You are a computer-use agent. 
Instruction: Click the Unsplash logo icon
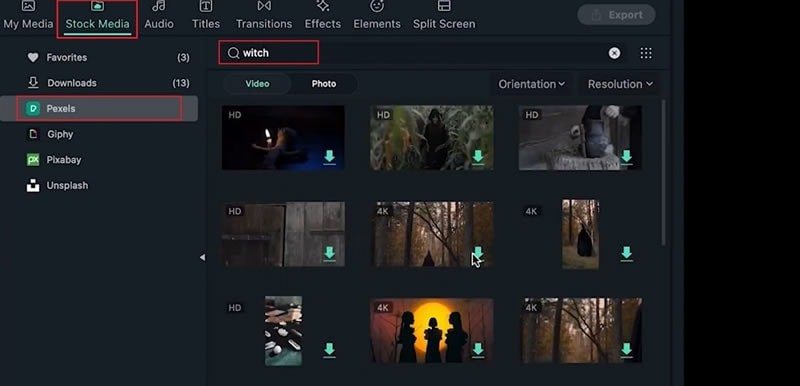[x=33, y=185]
